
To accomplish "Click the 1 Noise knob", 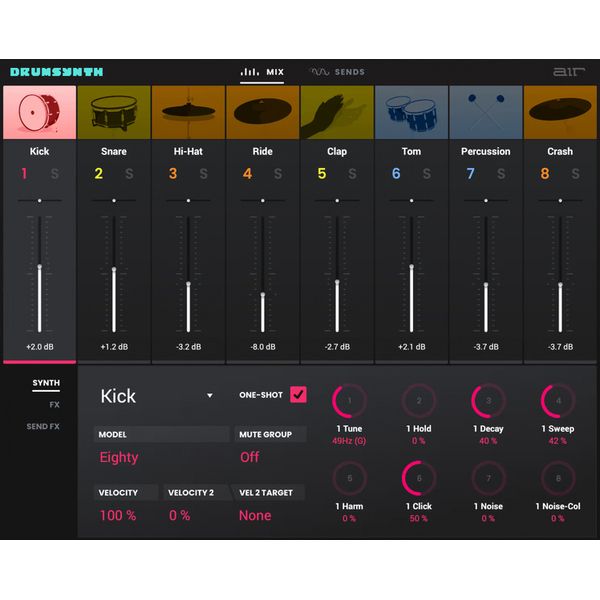I will (x=489, y=478).
